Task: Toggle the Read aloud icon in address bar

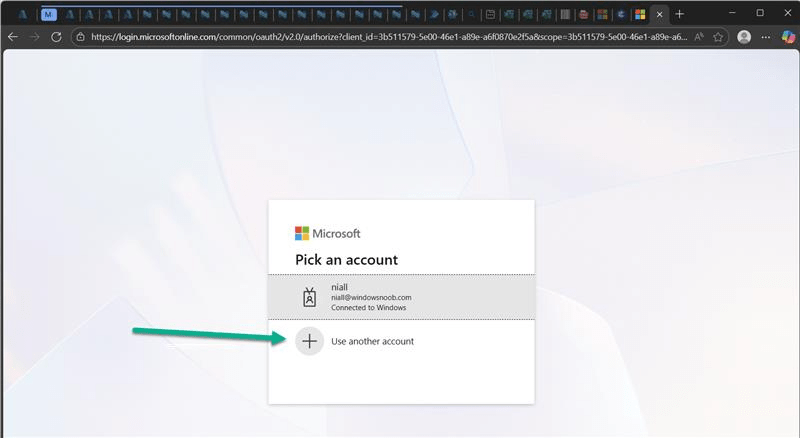Action: 699,36
